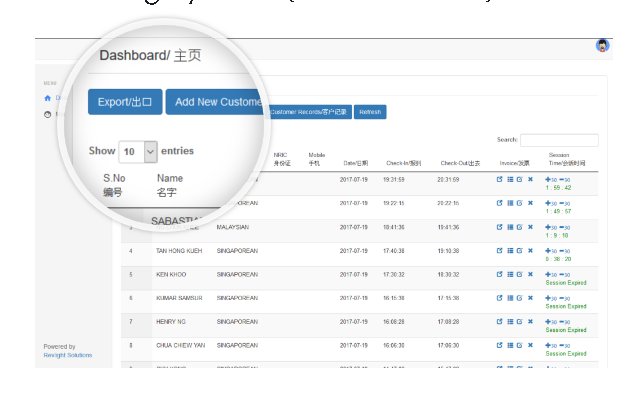
Task: Add 30 minutes to KEN KHOO session
Action: click(551, 275)
